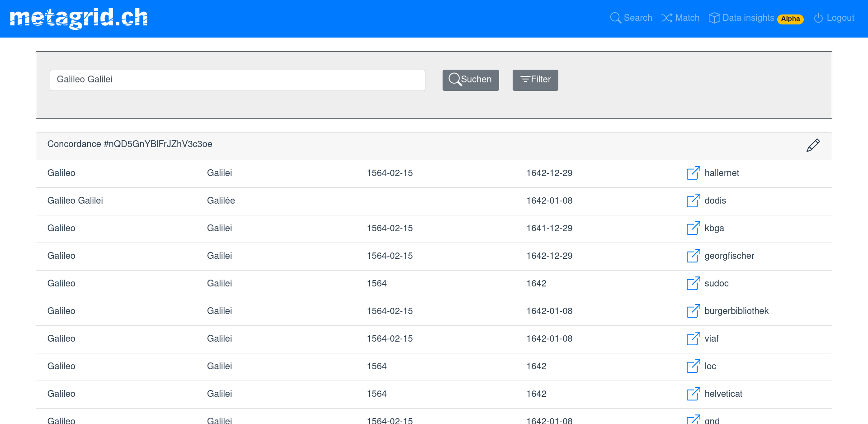This screenshot has height=424, width=868.
Task: Click the metagrid.ch logo
Action: pyautogui.click(x=79, y=18)
